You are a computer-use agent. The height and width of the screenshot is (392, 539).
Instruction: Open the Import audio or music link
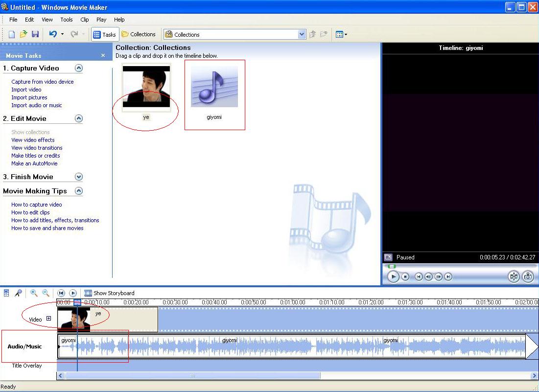(x=37, y=105)
